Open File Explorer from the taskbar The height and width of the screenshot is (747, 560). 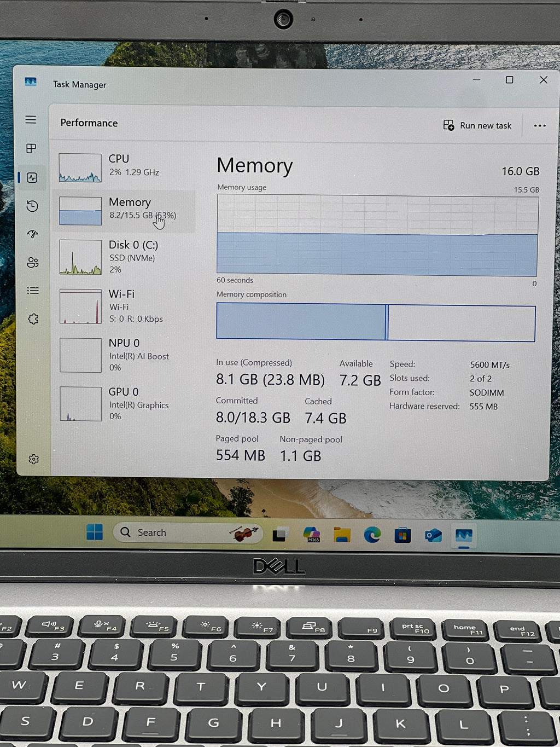(x=342, y=535)
